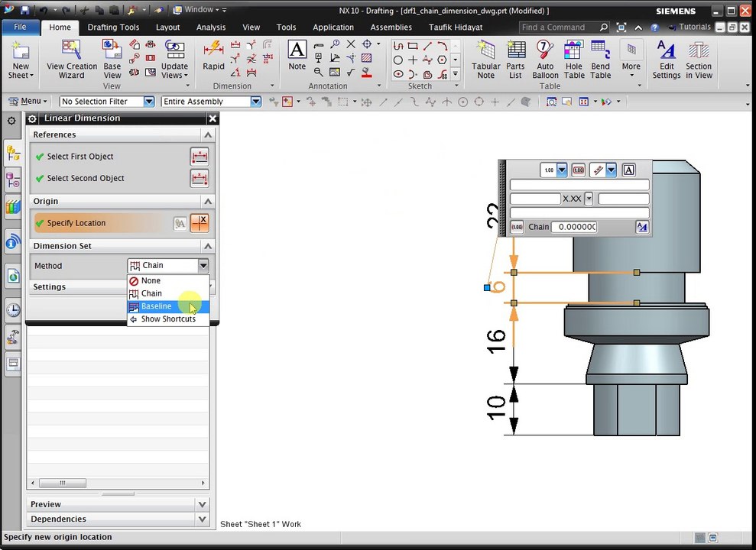The image size is (756, 550).
Task: Open the Entire Assembly scope dropdown
Action: click(255, 102)
